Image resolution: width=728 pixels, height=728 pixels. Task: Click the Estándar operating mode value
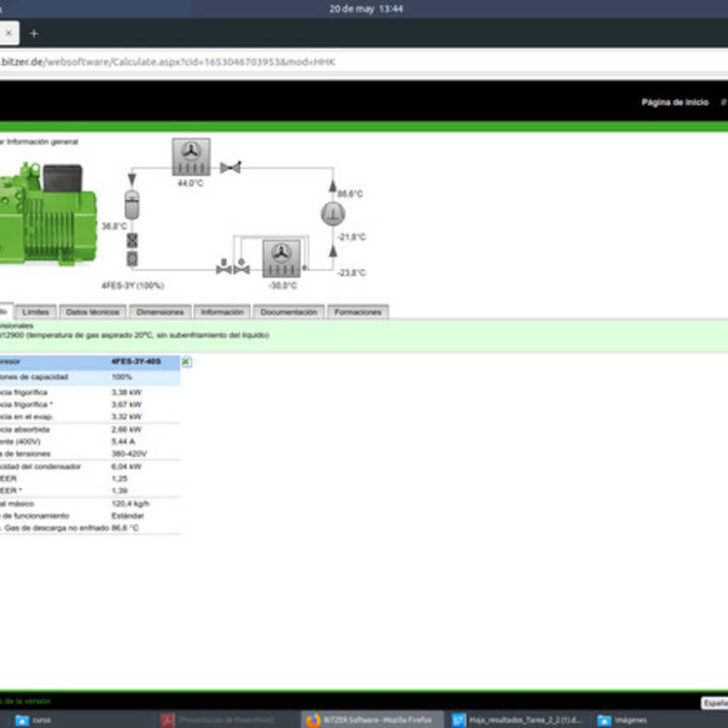tap(128, 515)
